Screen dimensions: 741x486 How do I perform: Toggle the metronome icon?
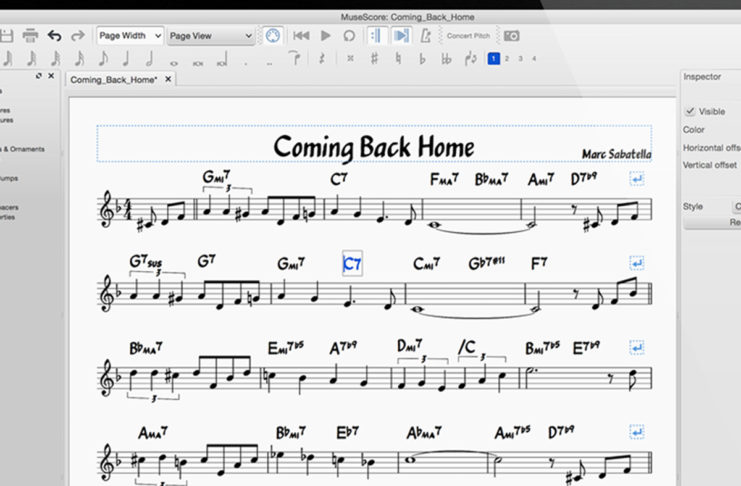(x=425, y=36)
